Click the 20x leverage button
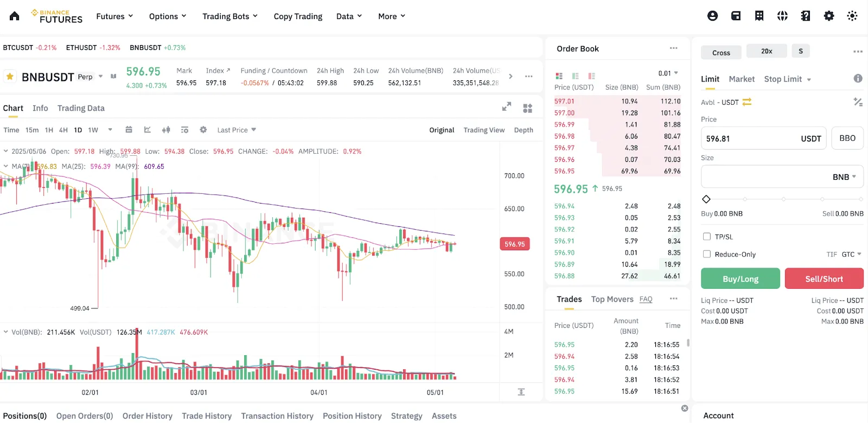Screen dimensions: 868x423 tap(767, 51)
